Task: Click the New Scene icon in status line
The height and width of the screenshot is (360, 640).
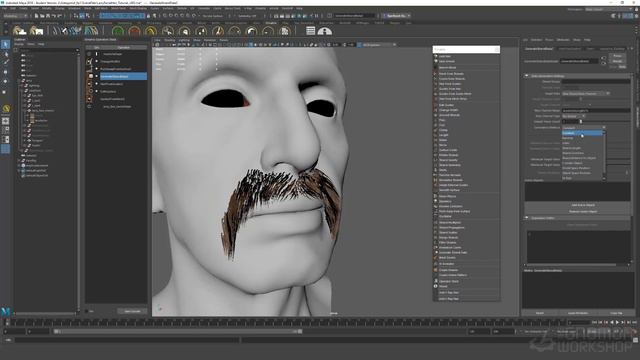Action: 36,16
